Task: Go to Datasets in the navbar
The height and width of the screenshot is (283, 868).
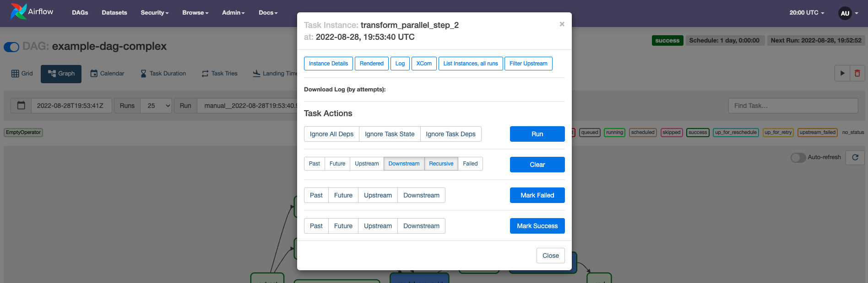Action: [x=114, y=13]
